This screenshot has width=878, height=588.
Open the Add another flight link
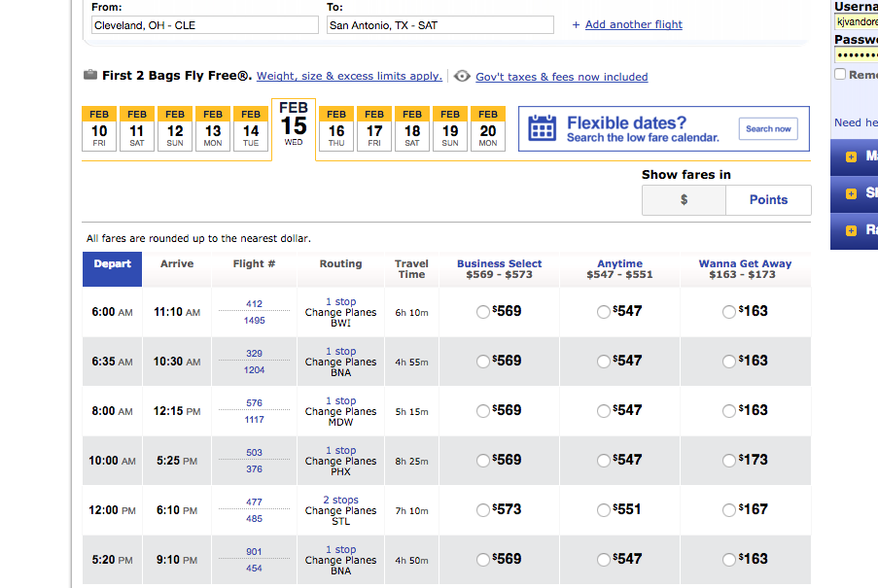[633, 24]
